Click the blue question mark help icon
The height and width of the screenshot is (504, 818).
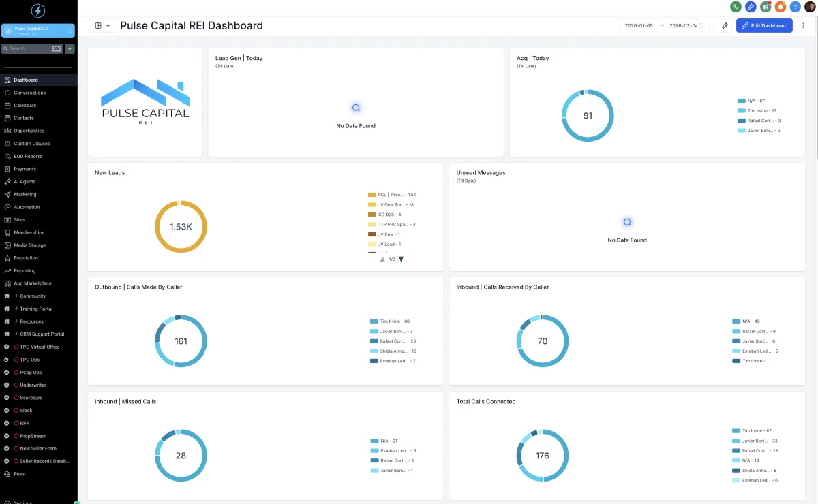795,6
